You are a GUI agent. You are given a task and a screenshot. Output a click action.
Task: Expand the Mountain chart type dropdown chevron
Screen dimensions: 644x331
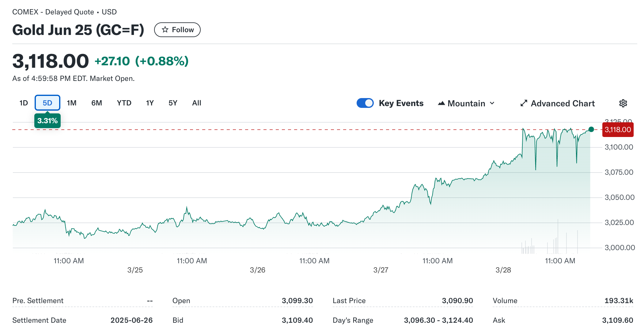492,103
